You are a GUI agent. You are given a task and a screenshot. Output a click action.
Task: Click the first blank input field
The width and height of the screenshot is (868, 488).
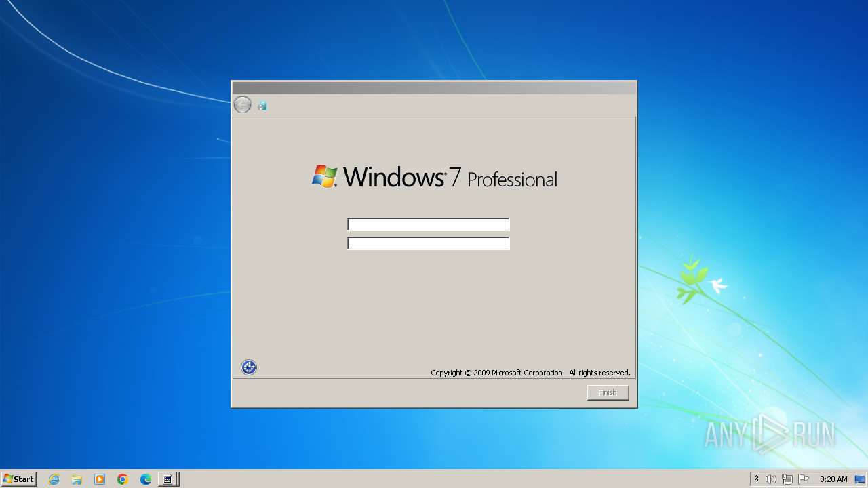[x=428, y=224]
